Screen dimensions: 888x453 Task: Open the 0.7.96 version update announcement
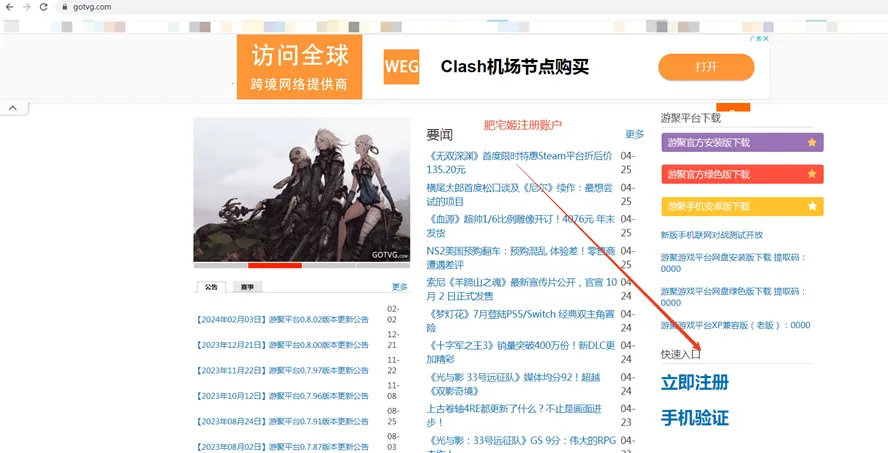coord(283,396)
